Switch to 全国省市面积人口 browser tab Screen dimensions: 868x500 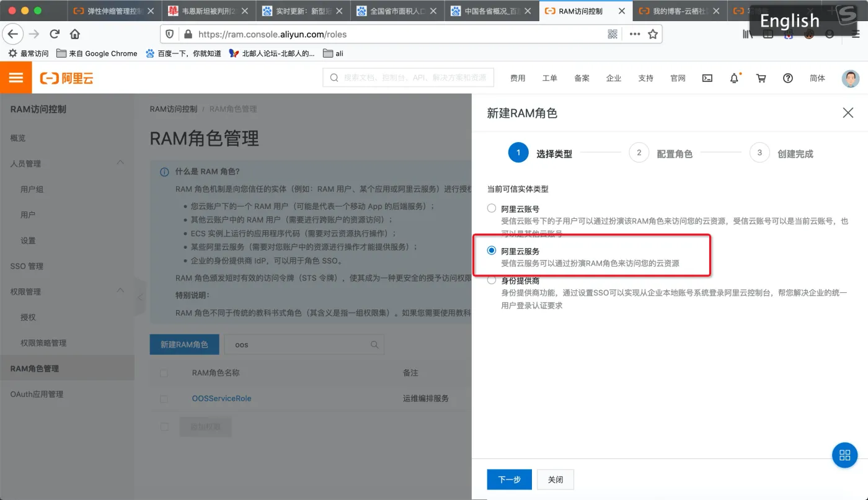point(397,11)
